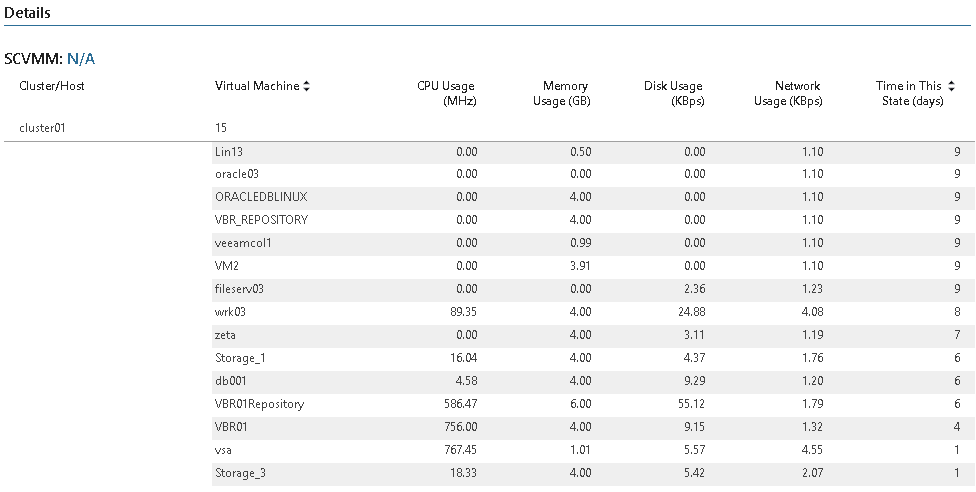Viewport: 976px width, 492px height.
Task: Select the Lin13 virtual machine
Action: 228,151
